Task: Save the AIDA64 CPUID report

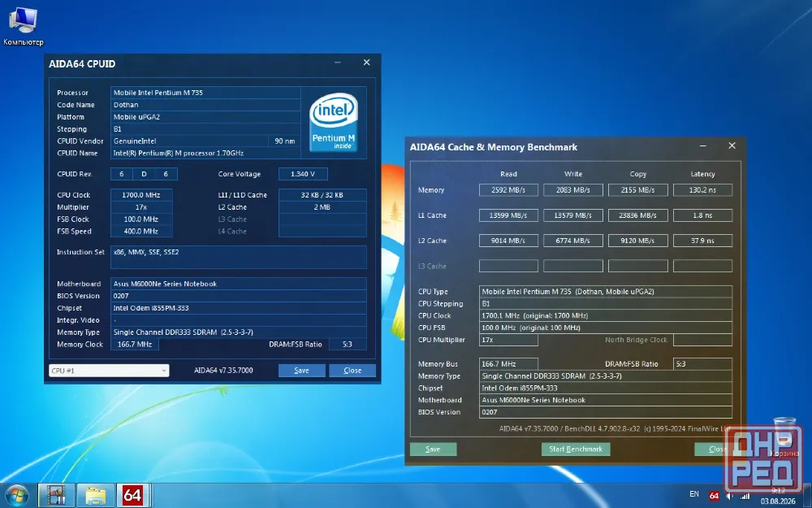Action: [301, 371]
